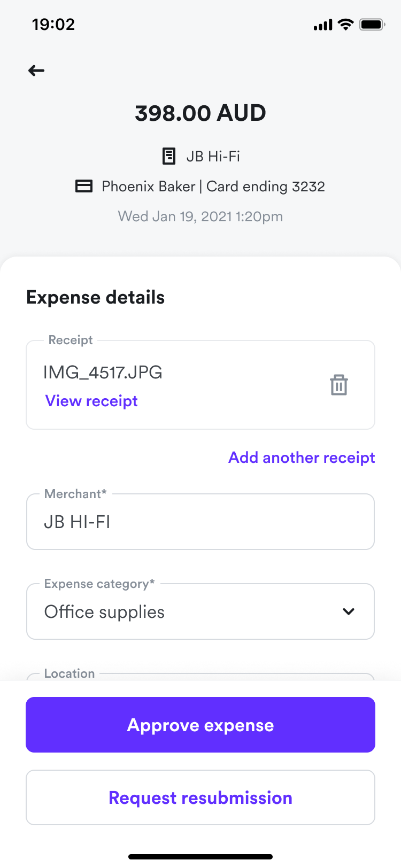The image size is (401, 868).
Task: Tap the receipt icon beside JB Hi-Fi
Action: pos(169,156)
